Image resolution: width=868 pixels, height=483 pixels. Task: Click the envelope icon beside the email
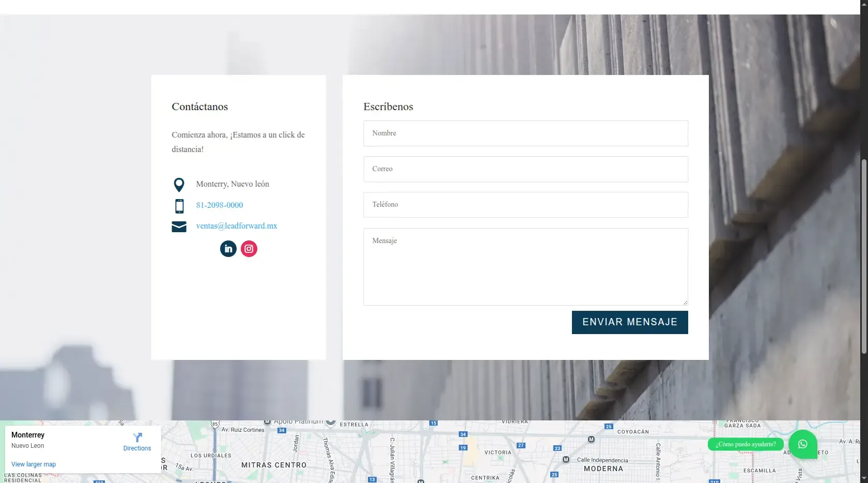[179, 227]
